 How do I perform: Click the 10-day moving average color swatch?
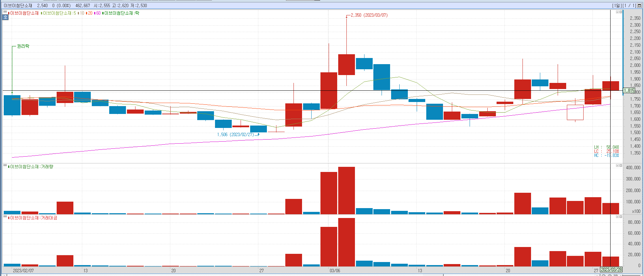tap(78, 13)
